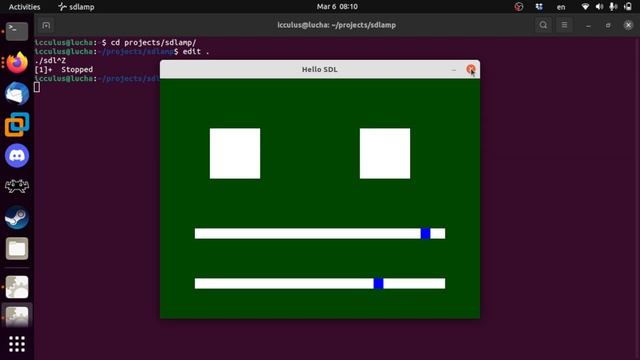Show Applications grid in the dock

coord(17,344)
